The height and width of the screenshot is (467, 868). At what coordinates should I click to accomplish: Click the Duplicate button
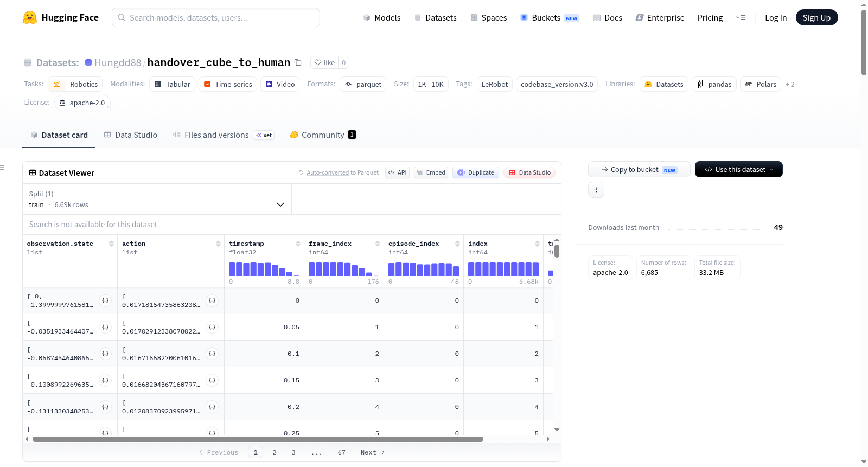click(476, 172)
